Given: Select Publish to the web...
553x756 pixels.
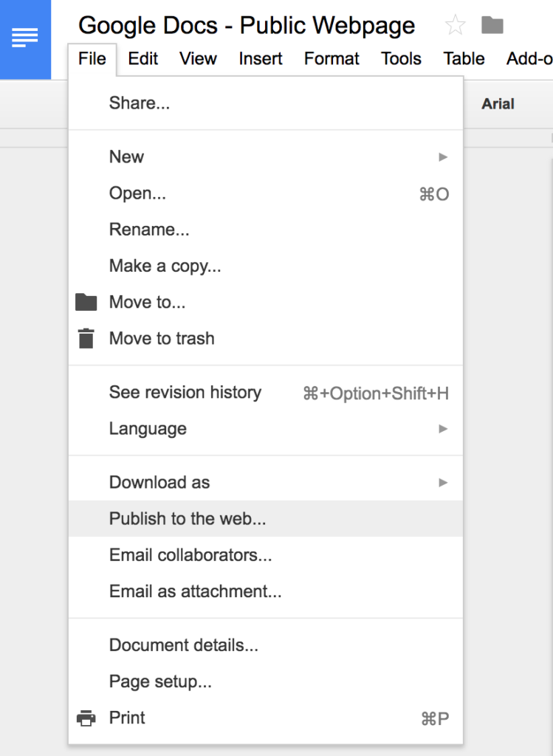Looking at the screenshot, I should click(266, 518).
